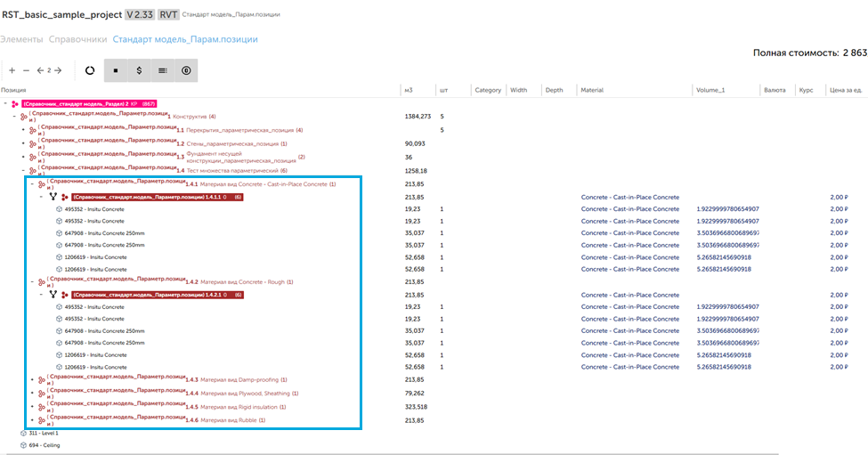Toggle the dollar sign price button

coord(139,70)
